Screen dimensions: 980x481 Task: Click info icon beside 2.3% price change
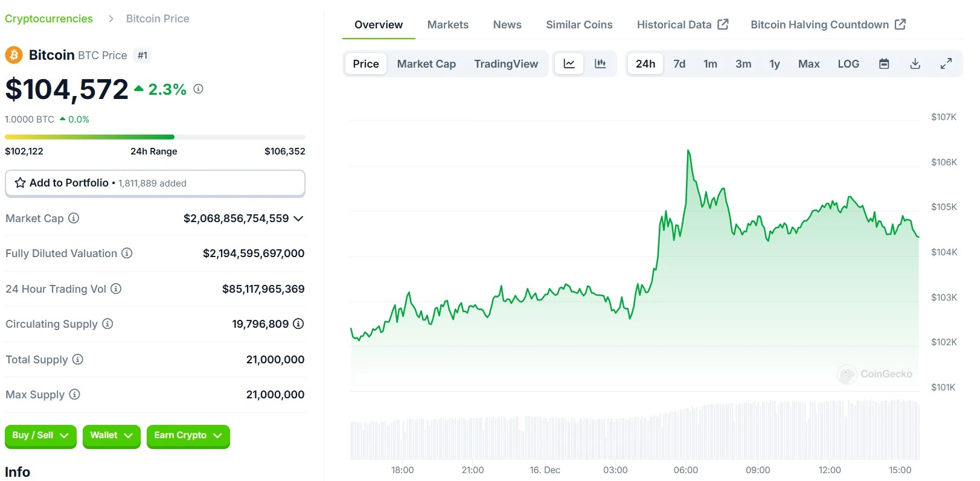point(198,89)
